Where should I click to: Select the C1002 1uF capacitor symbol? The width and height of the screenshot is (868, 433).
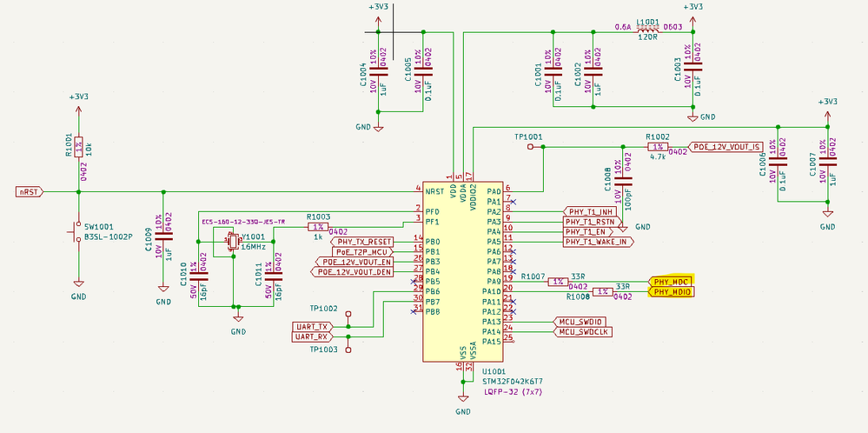pyautogui.click(x=593, y=70)
